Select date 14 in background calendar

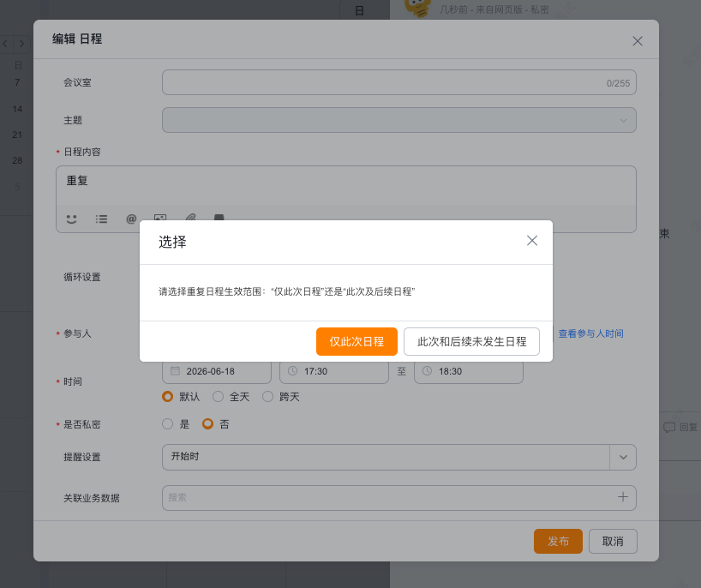[x=17, y=109]
